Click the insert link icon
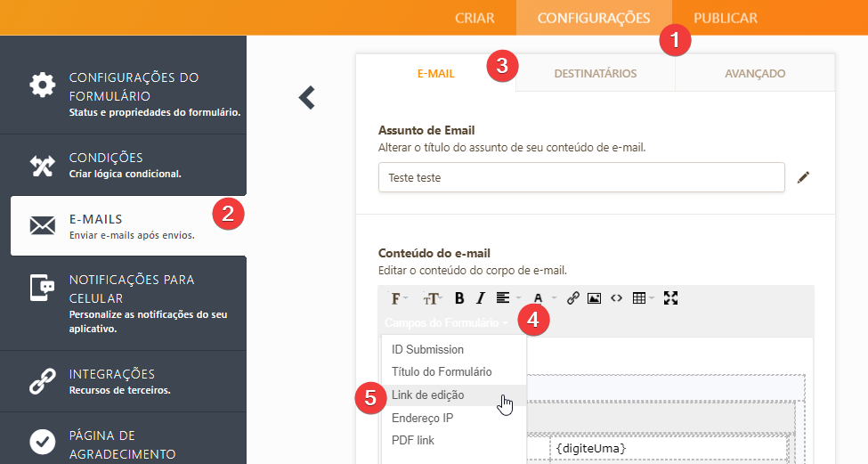Screen dimensions: 868x464 point(573,298)
